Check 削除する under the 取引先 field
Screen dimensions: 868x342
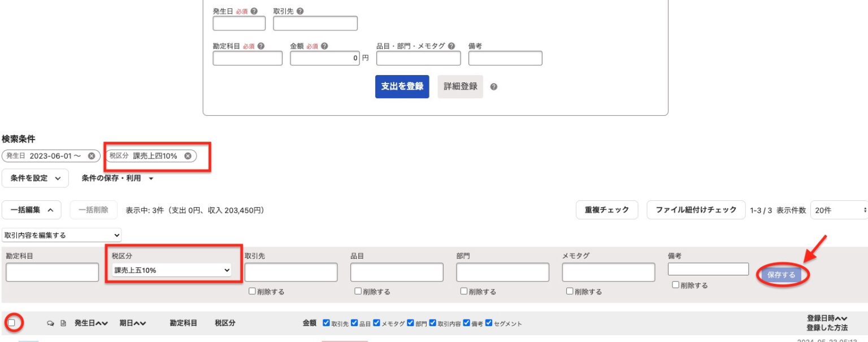(x=252, y=291)
